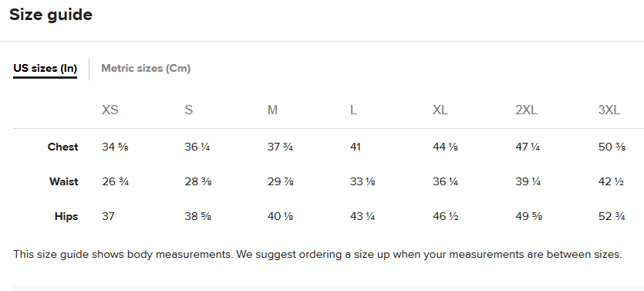Click the XS size column header
644x291 pixels.
coord(110,110)
